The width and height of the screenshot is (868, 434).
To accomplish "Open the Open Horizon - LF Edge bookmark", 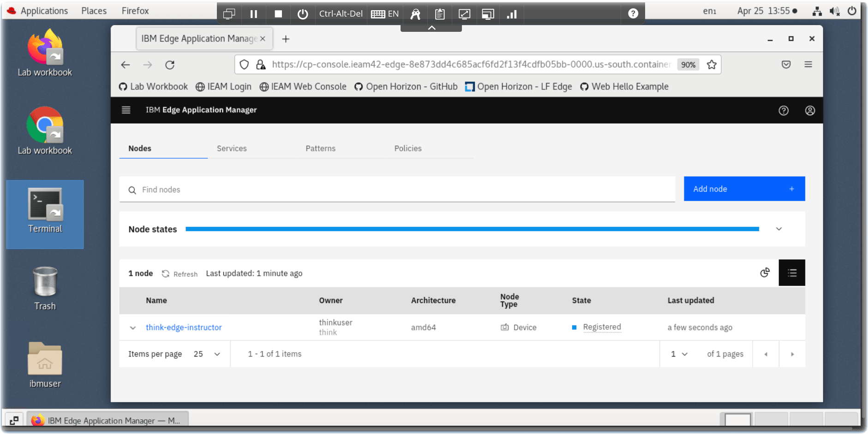I will pyautogui.click(x=518, y=87).
